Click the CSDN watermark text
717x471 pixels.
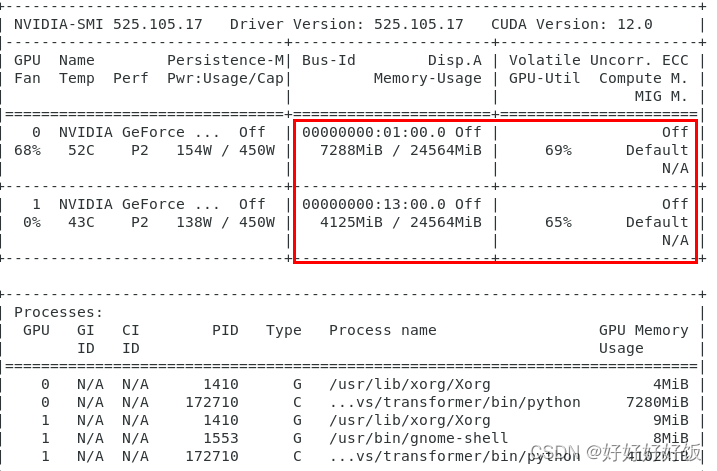(551, 452)
